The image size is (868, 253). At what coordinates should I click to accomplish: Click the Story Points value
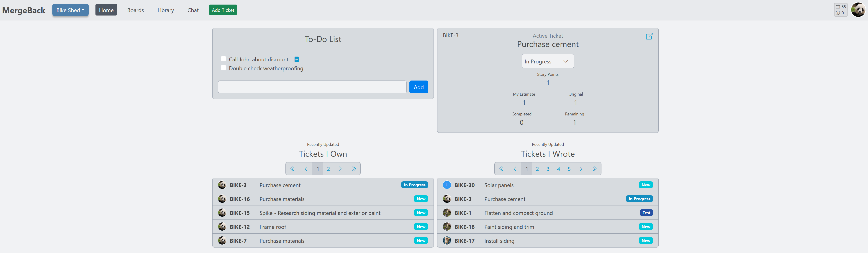(547, 83)
